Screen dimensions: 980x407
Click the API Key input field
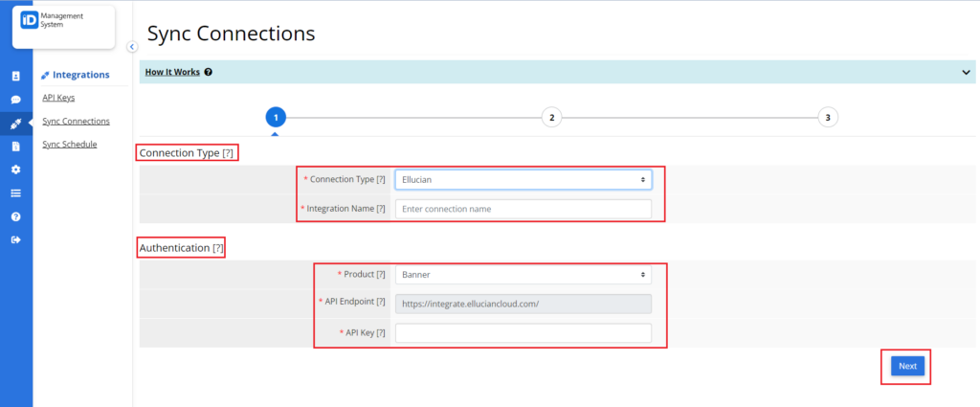523,333
